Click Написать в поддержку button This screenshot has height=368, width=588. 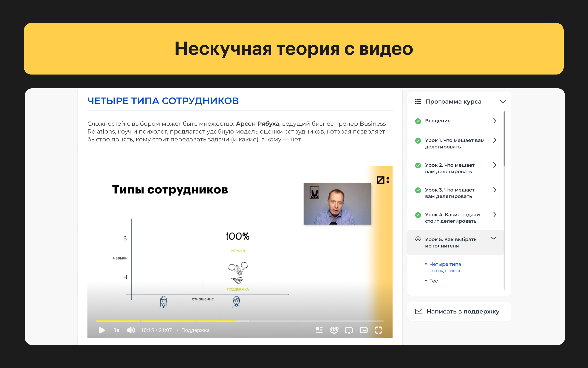click(459, 311)
